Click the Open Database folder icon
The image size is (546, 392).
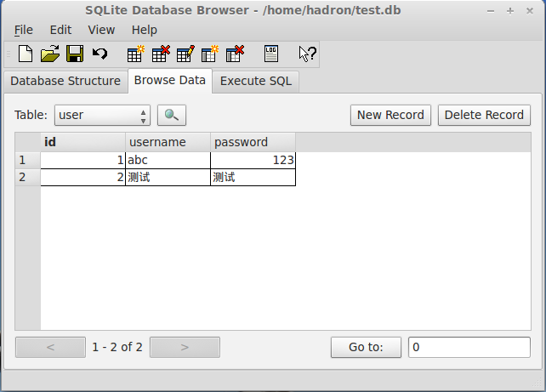click(50, 54)
